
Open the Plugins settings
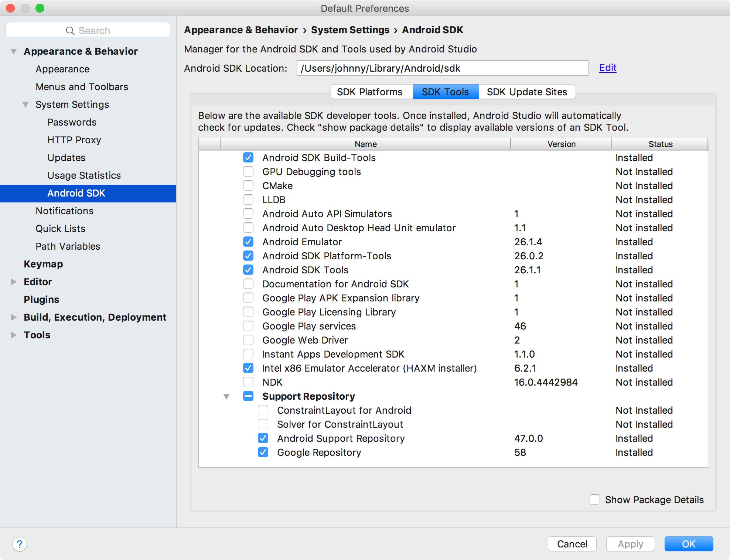(41, 300)
